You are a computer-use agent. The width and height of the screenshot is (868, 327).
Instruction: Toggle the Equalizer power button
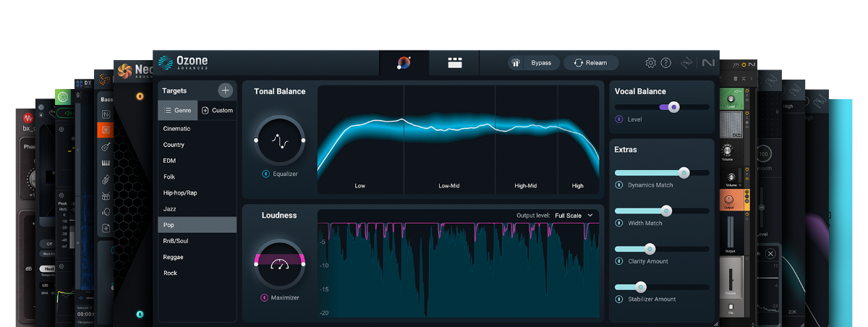265,174
